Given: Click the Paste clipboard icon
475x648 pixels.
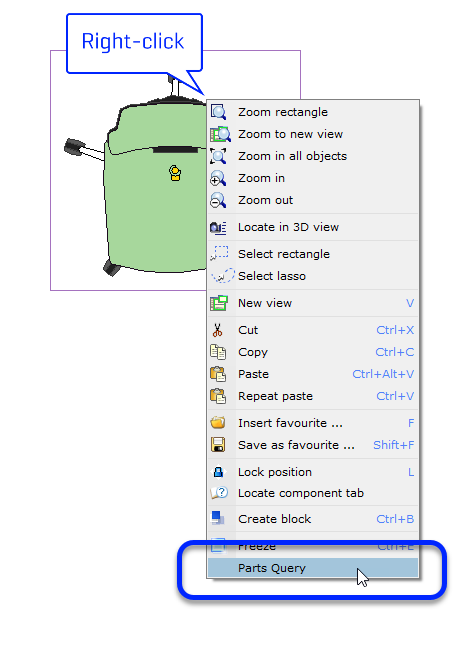Looking at the screenshot, I should pos(218,374).
